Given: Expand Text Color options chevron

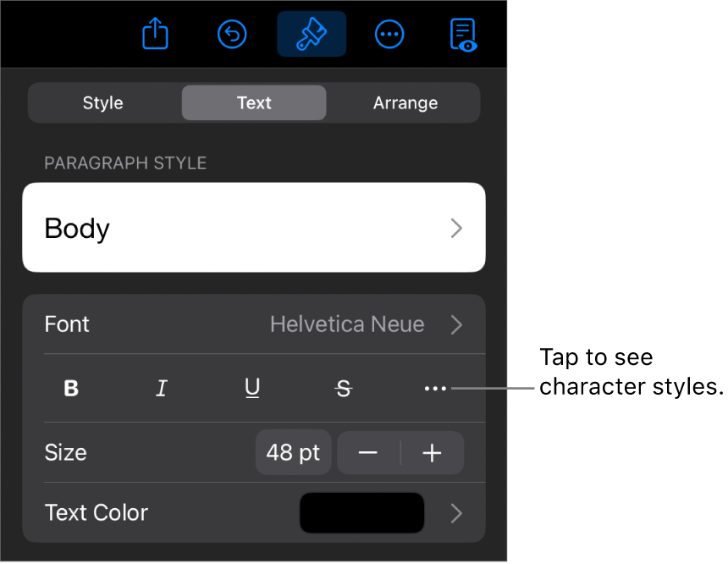Looking at the screenshot, I should [456, 513].
